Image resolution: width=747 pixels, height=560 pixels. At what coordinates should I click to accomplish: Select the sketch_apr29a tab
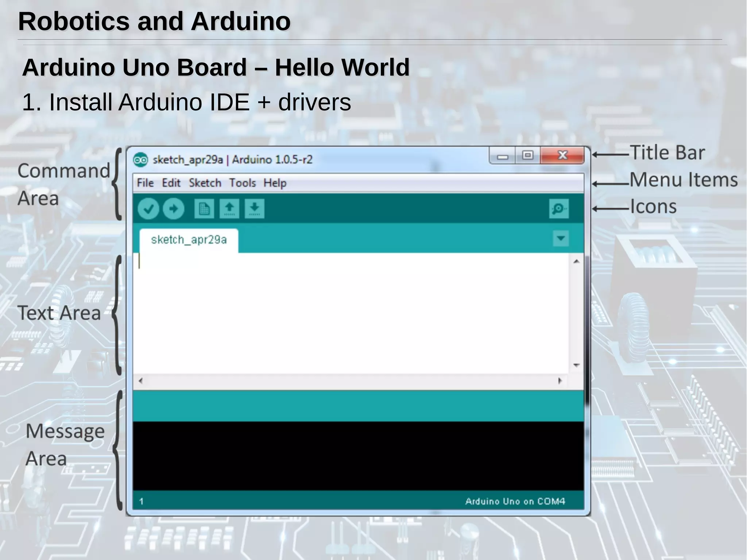pyautogui.click(x=189, y=240)
